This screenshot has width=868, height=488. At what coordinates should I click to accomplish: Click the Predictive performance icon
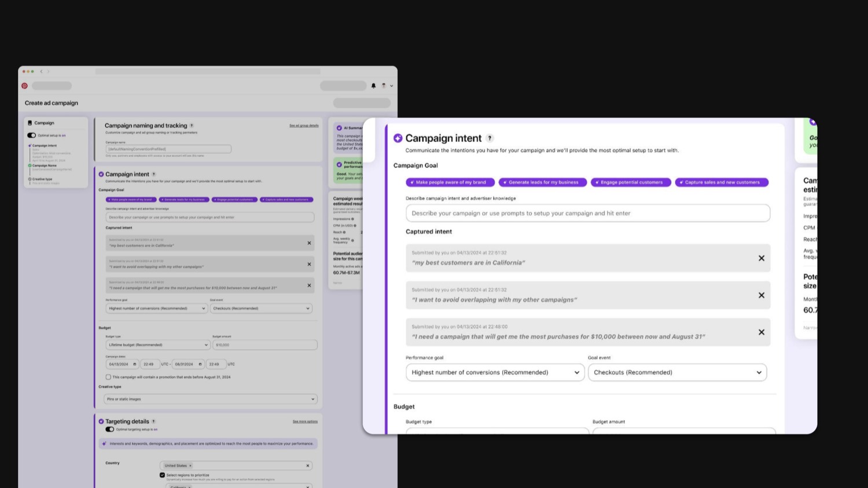[339, 164]
